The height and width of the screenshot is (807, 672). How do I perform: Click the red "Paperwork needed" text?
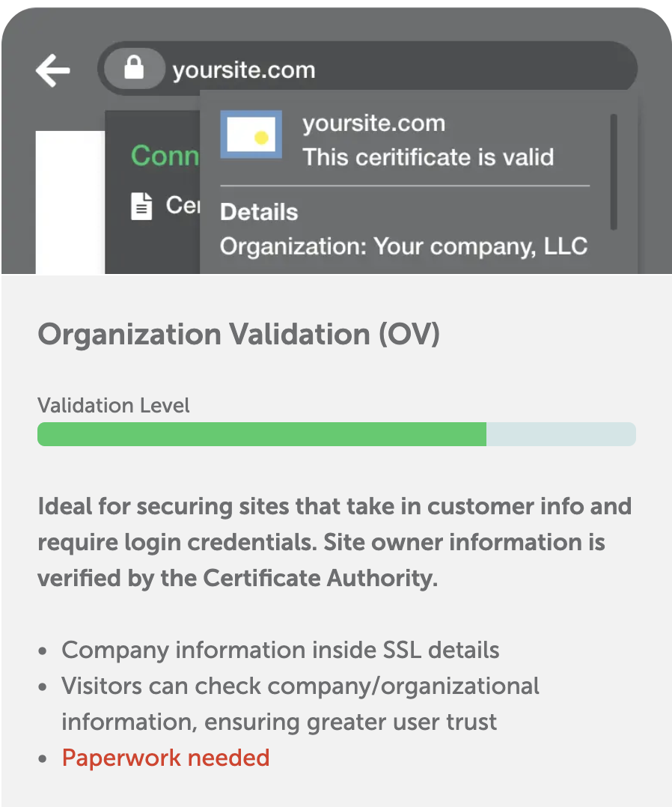[x=165, y=758]
